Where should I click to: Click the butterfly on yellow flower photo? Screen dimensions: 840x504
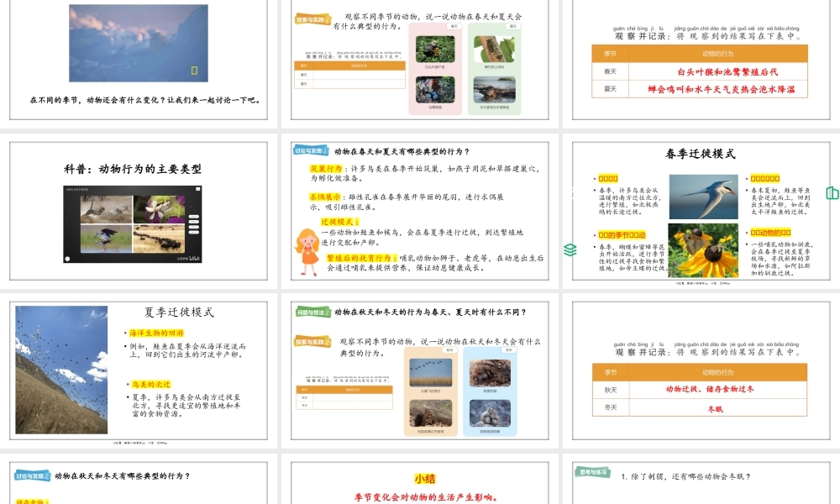tap(703, 250)
